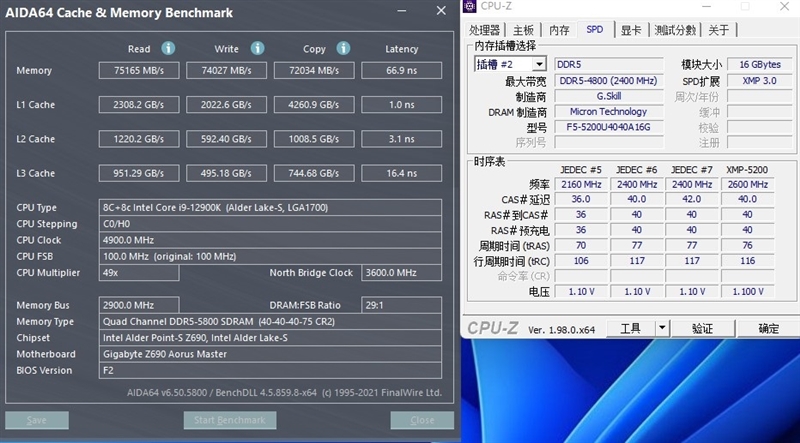Click the DRAM:FSB Ratio value 29:1
800x443 pixels.
[x=402, y=305]
